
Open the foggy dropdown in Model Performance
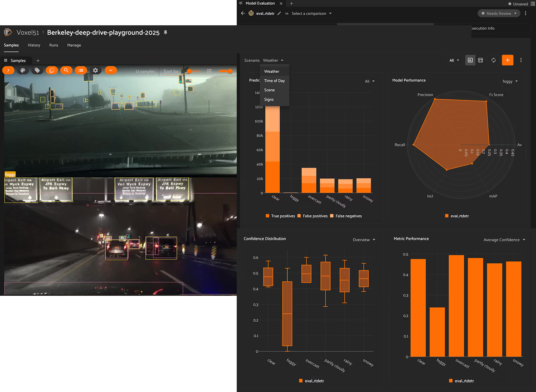point(510,81)
